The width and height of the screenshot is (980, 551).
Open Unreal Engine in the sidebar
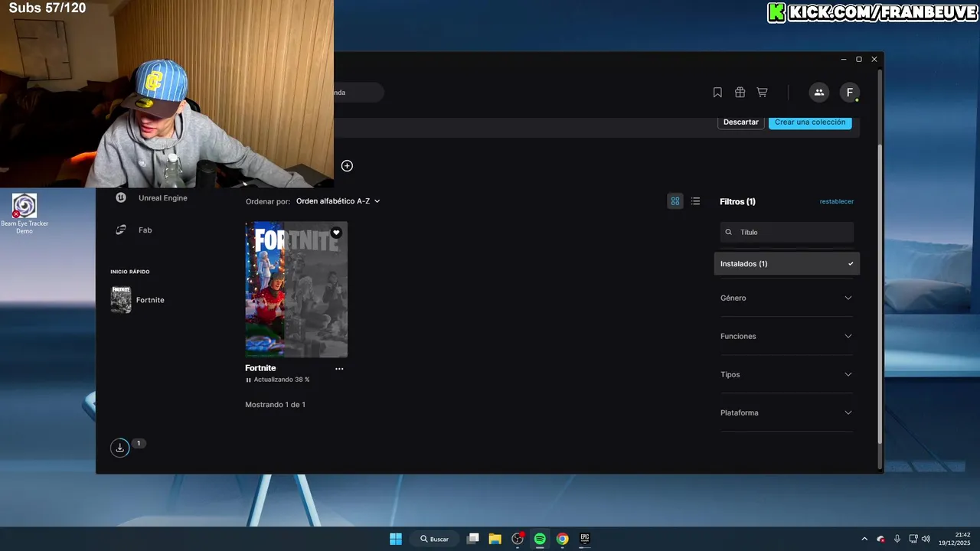tap(152, 197)
